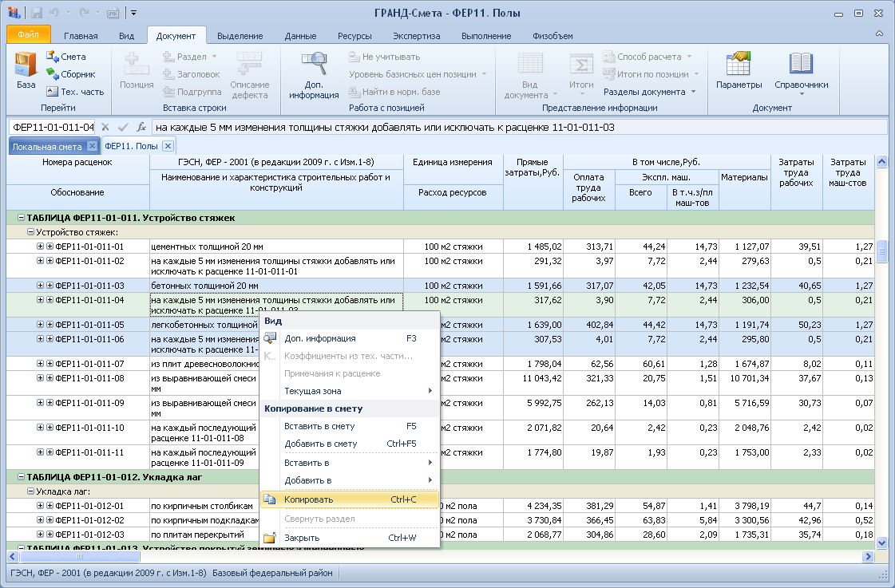895x588 pixels.
Task: Click horizontal scrollbar right arrow
Action: point(868,556)
